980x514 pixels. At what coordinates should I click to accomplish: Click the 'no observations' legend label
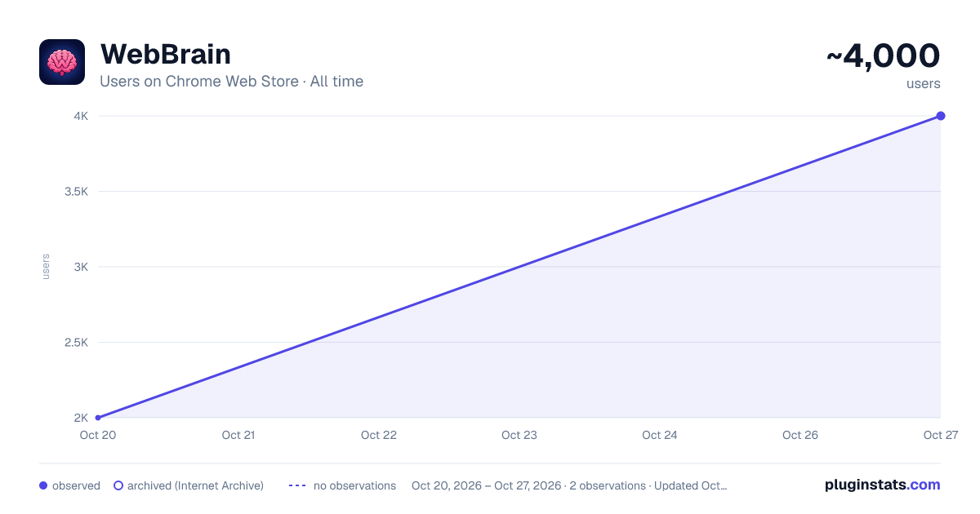click(x=354, y=485)
